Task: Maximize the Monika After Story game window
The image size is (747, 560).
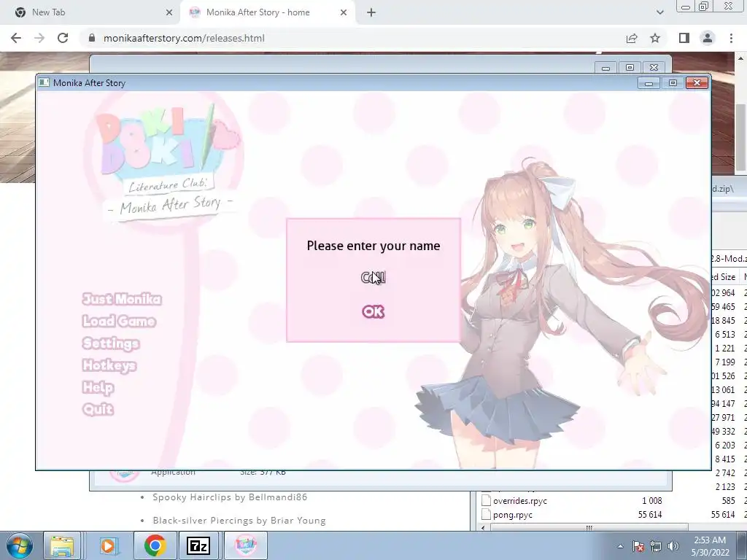Action: 673,83
